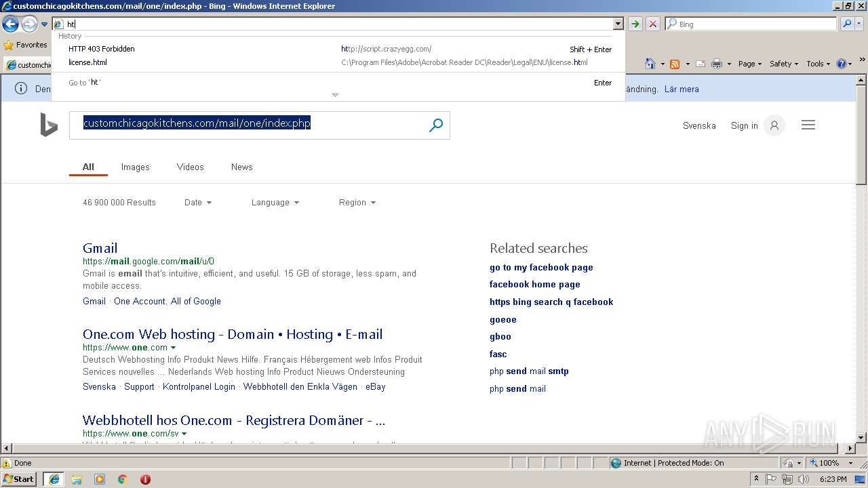
Task: Expand the one.com URL caret
Action: (174, 348)
